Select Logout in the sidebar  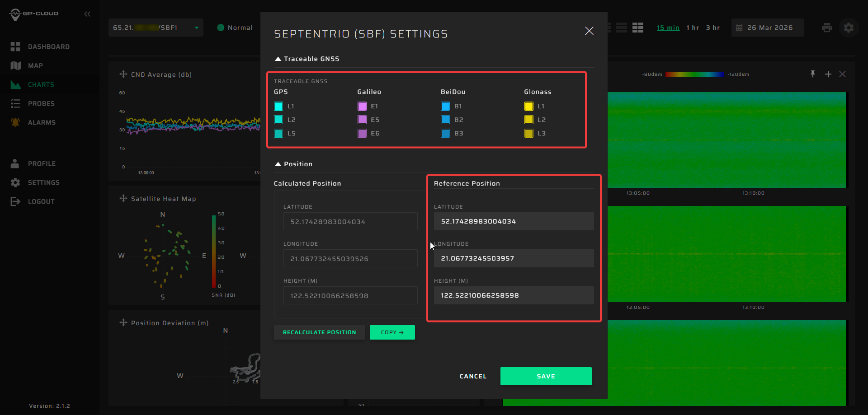[41, 201]
